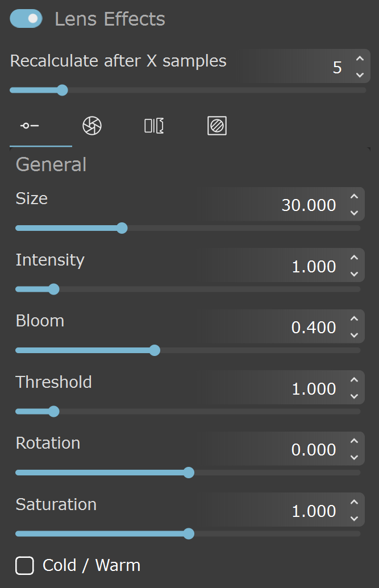Decrease Recalculate after X samples value
This screenshot has height=588, width=379.
[x=360, y=74]
